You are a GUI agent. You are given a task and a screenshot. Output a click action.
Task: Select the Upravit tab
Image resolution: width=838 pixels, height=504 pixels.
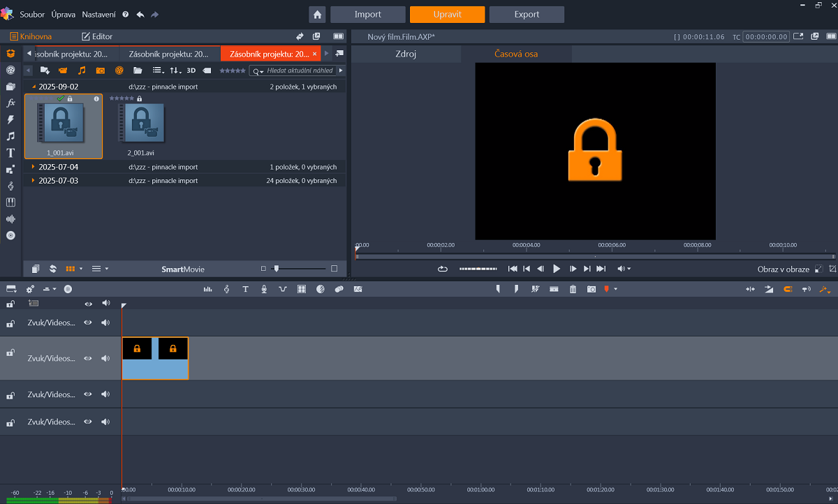447,14
